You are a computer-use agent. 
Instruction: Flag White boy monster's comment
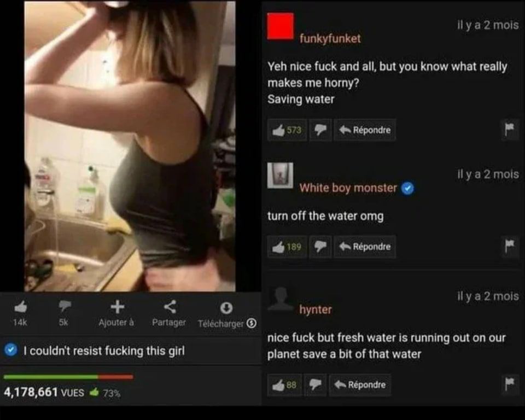[x=510, y=246]
